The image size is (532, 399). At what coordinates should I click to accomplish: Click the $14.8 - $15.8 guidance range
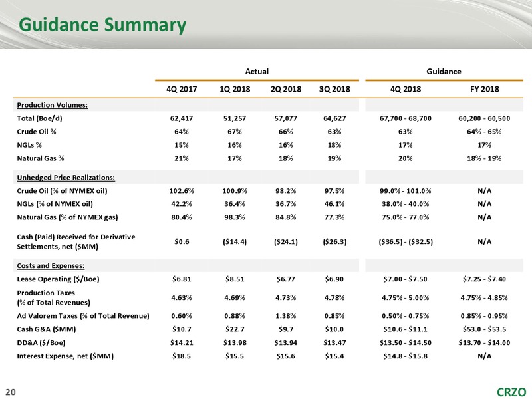(406, 356)
